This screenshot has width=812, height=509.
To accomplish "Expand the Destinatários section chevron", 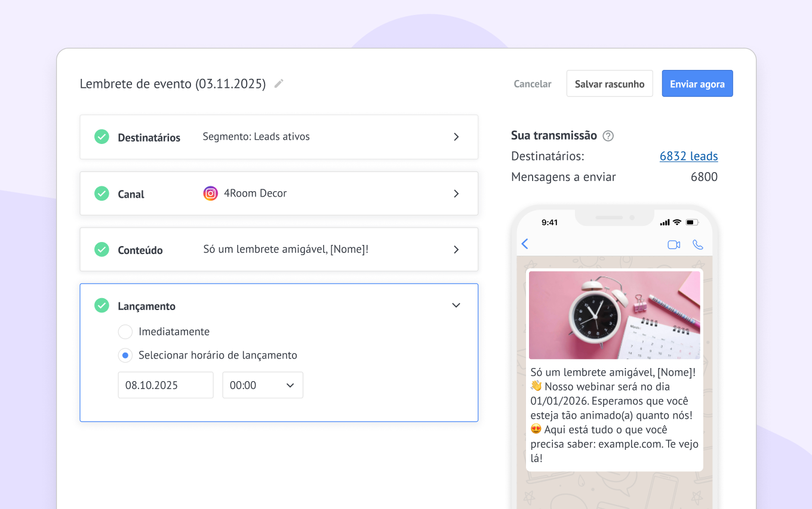I will [x=456, y=137].
